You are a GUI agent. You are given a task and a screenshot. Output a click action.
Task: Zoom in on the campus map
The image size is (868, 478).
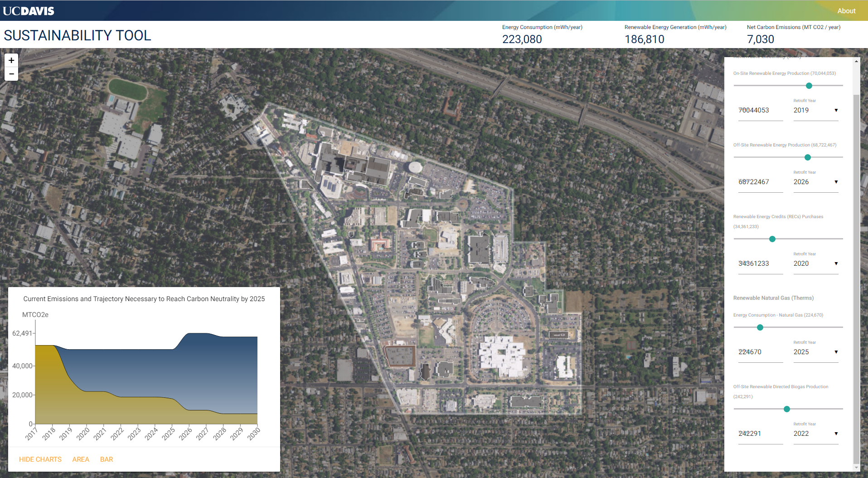[11, 60]
